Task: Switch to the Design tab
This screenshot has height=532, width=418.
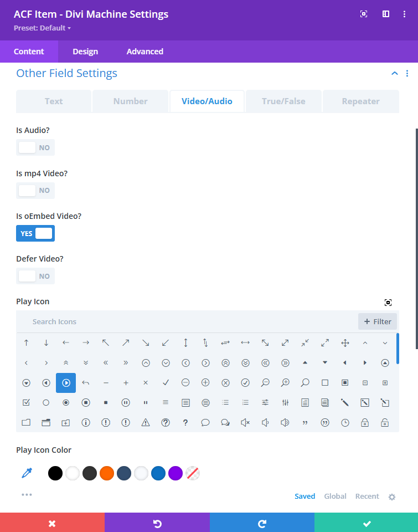Action: pyautogui.click(x=85, y=52)
